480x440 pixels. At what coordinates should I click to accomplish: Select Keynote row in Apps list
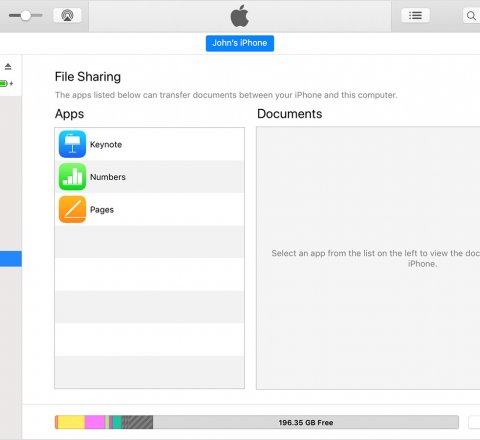click(x=149, y=144)
